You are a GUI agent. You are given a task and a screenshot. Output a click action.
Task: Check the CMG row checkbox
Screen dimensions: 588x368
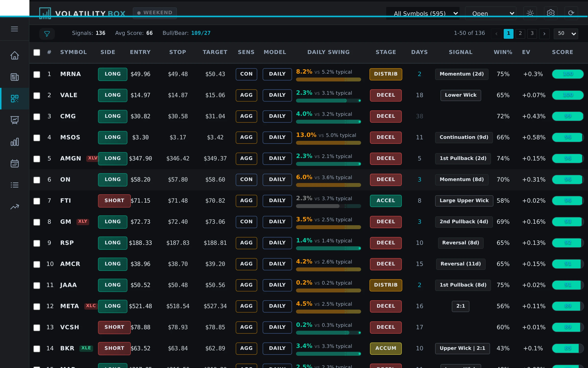pyautogui.click(x=37, y=117)
